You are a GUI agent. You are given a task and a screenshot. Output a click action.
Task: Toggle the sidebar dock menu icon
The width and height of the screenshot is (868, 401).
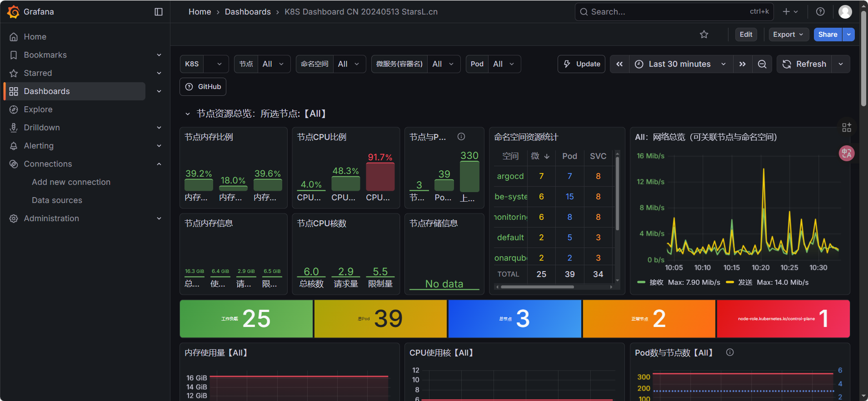point(159,12)
